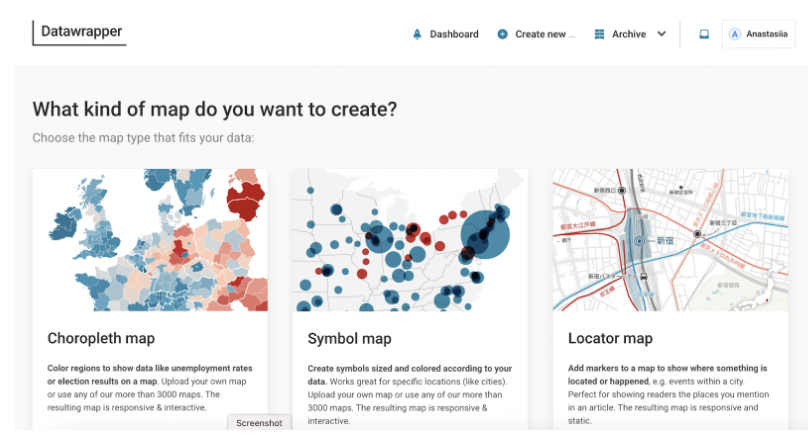This screenshot has height=442, width=810.
Task: Click the Dashboard rocket icon
Action: pyautogui.click(x=417, y=34)
